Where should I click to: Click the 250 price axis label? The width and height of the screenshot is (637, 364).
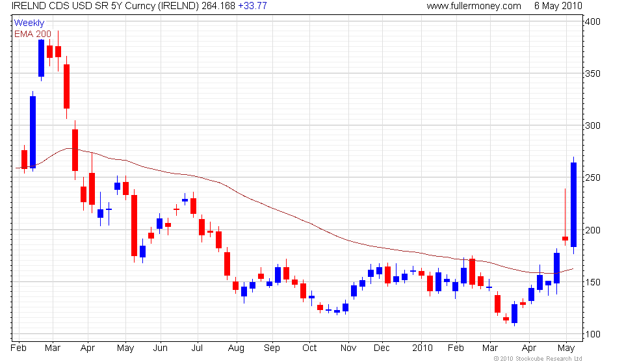593,177
